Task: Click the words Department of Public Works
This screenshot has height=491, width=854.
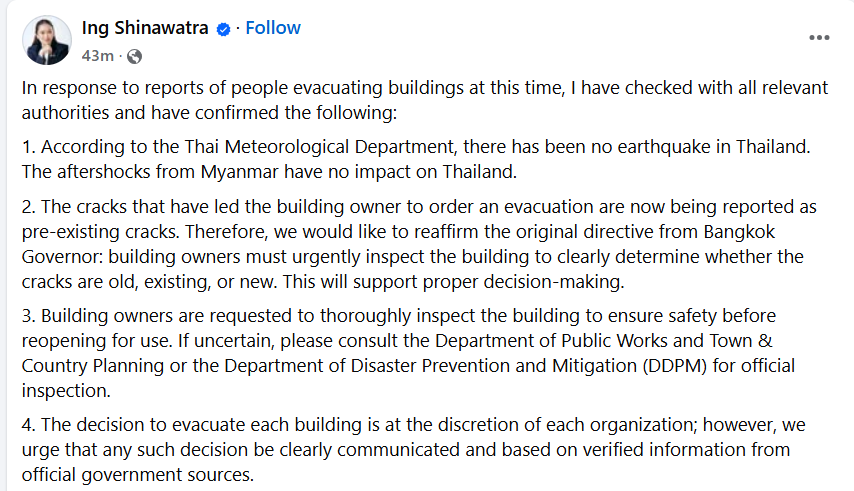Action: (x=551, y=341)
